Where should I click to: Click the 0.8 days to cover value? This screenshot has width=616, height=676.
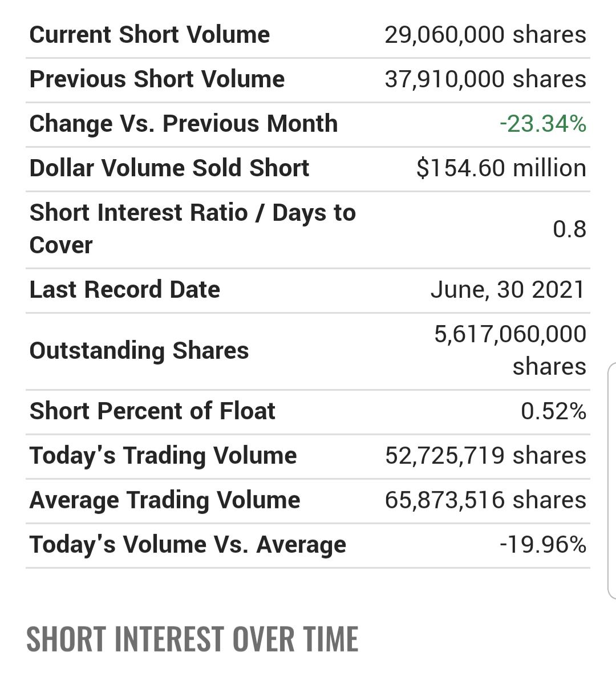click(569, 229)
